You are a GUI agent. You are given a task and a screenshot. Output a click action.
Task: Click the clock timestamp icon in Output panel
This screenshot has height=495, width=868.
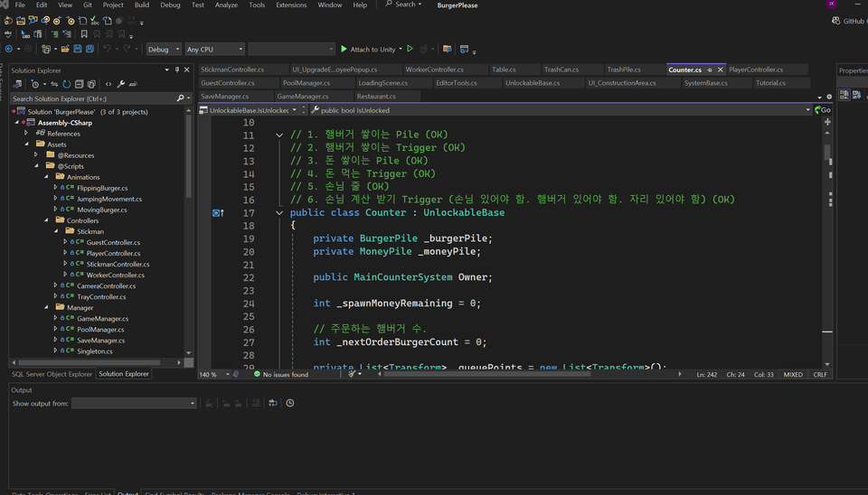coord(290,403)
